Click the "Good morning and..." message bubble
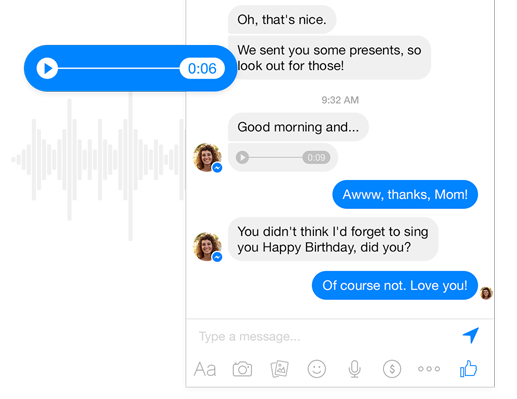 (x=298, y=127)
